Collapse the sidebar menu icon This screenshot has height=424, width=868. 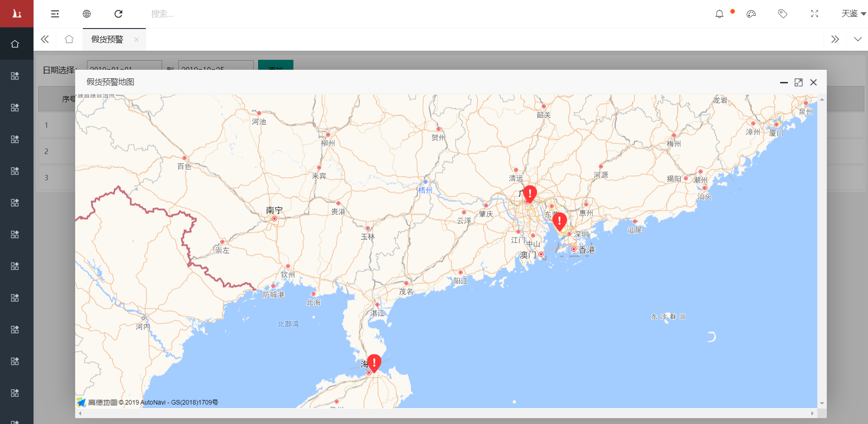55,14
